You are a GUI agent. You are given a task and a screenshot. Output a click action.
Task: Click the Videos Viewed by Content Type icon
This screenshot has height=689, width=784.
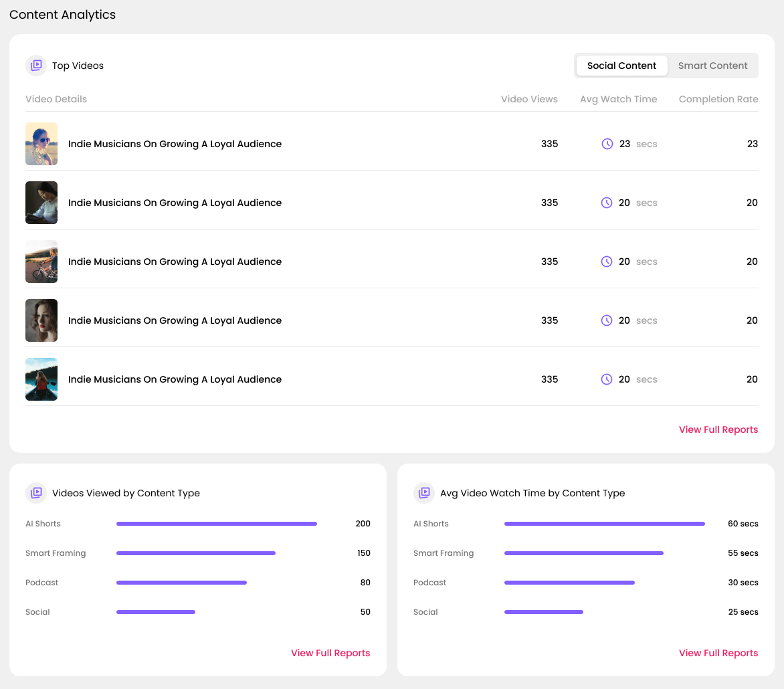pos(36,492)
